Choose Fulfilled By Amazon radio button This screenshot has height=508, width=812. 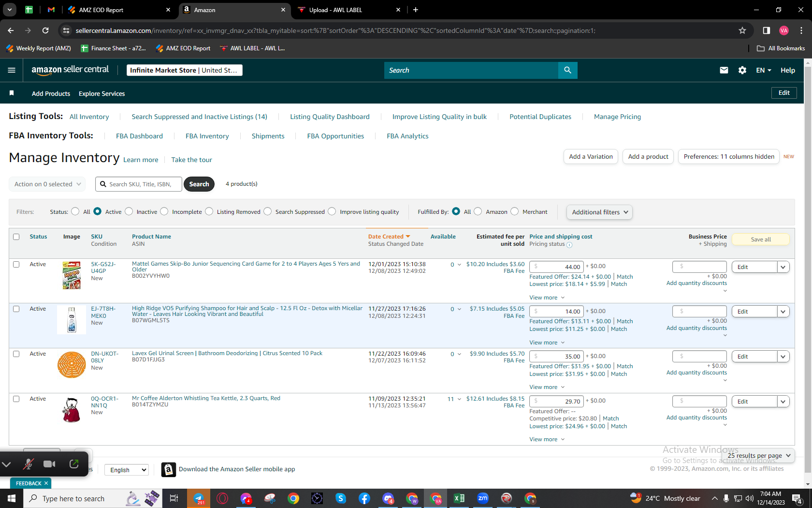tap(478, 211)
